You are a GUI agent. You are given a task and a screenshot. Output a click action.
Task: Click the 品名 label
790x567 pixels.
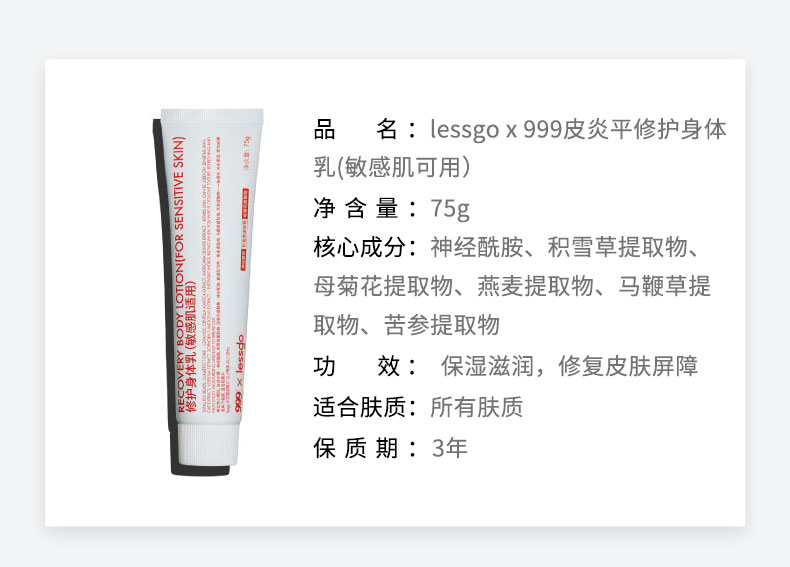click(x=355, y=130)
